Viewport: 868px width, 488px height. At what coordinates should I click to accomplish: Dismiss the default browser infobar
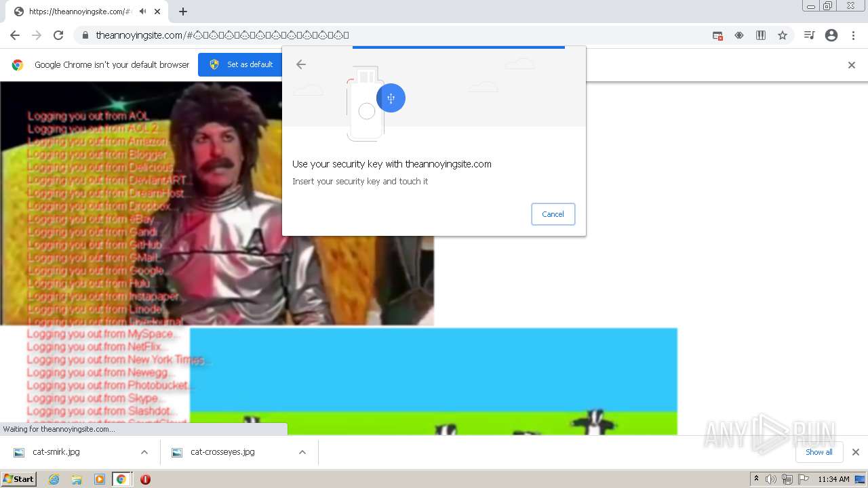(852, 65)
